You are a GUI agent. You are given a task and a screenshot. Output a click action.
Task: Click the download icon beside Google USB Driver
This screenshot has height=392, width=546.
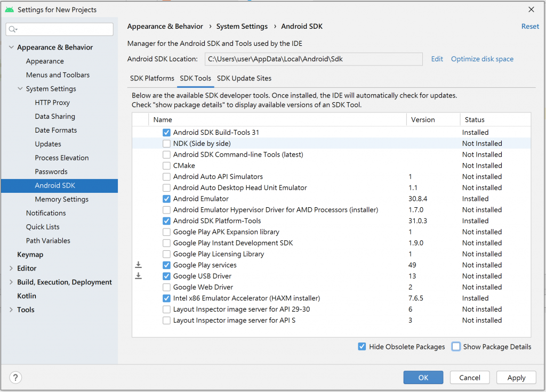(139, 276)
